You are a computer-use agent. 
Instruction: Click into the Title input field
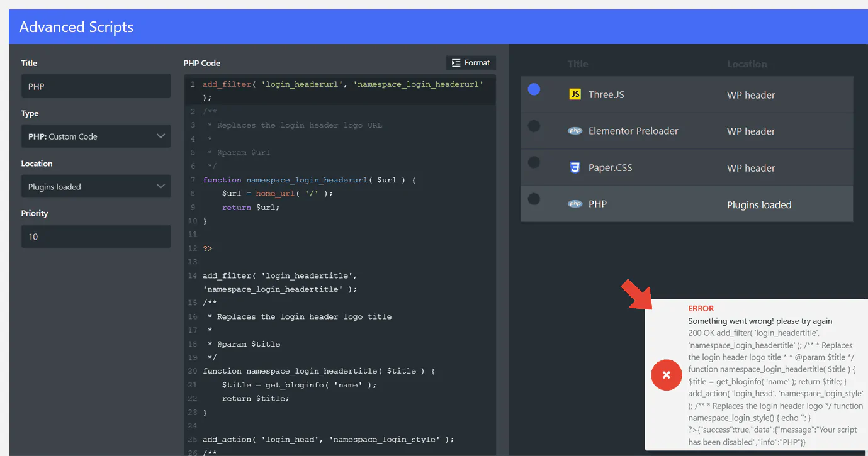pos(96,86)
